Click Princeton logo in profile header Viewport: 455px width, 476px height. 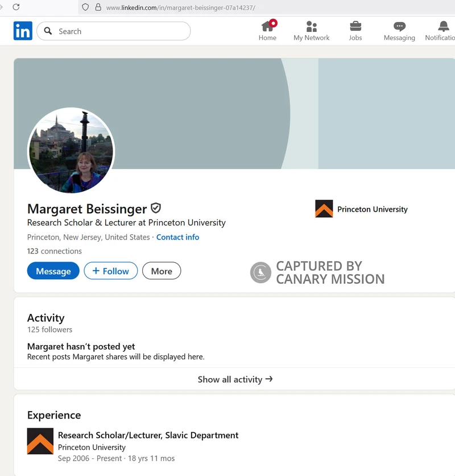click(x=324, y=209)
